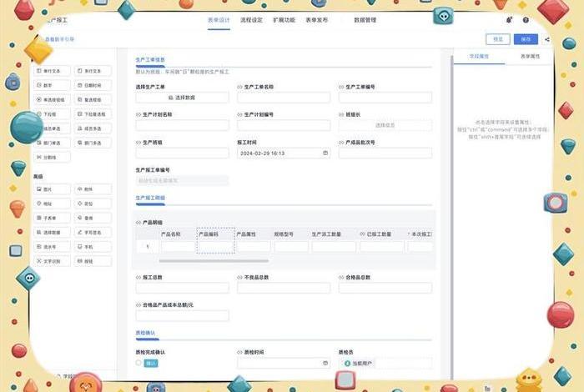Open the 数据管理 tab

click(x=365, y=20)
